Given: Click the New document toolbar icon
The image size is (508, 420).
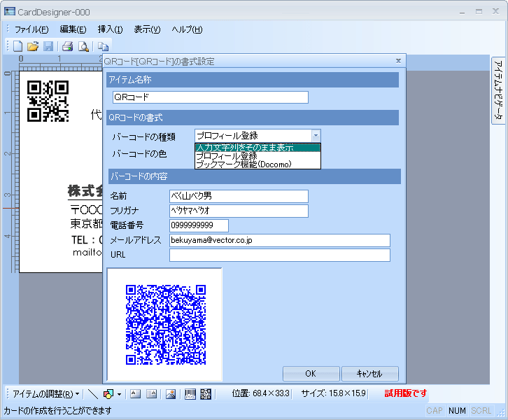Looking at the screenshot, I should (x=17, y=46).
